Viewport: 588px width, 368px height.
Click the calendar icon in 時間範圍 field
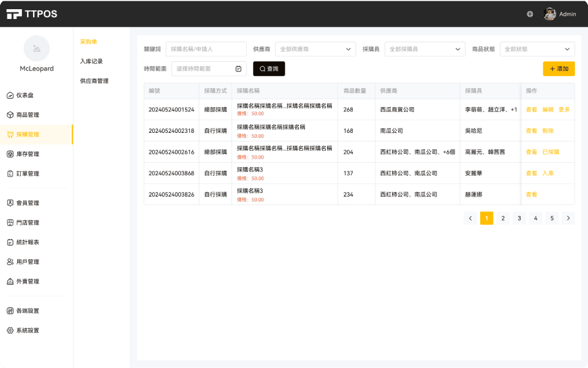pos(238,69)
